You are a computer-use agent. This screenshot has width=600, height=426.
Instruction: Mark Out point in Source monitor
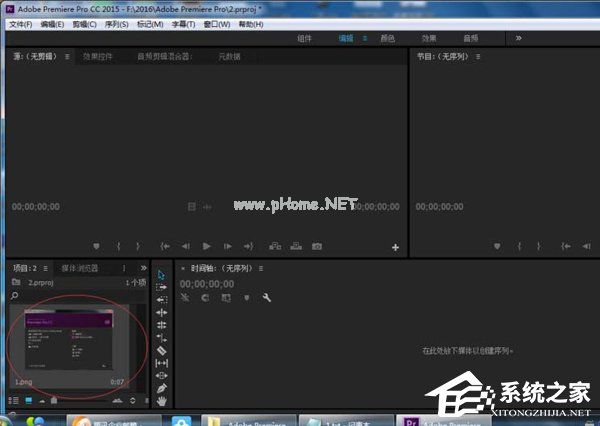coord(138,246)
